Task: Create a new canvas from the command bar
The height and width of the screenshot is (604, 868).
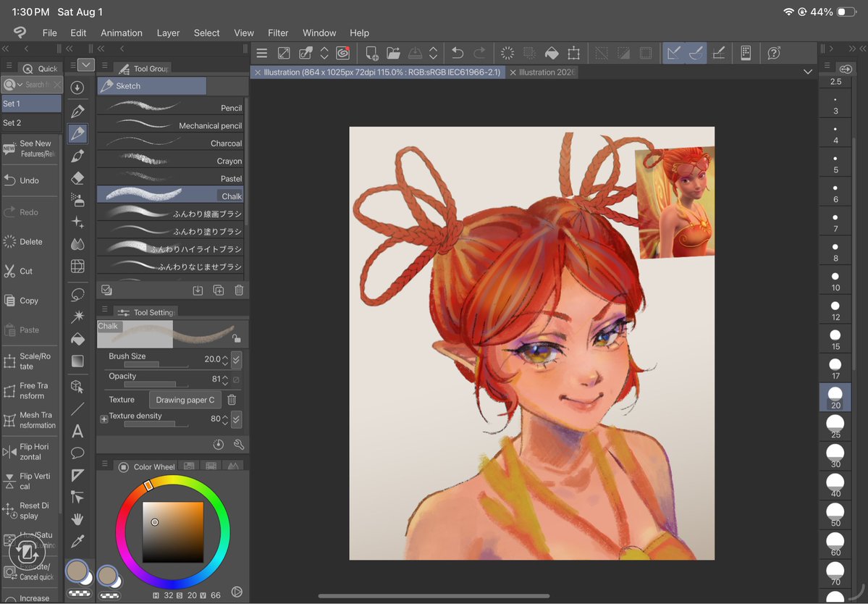Action: 372,53
